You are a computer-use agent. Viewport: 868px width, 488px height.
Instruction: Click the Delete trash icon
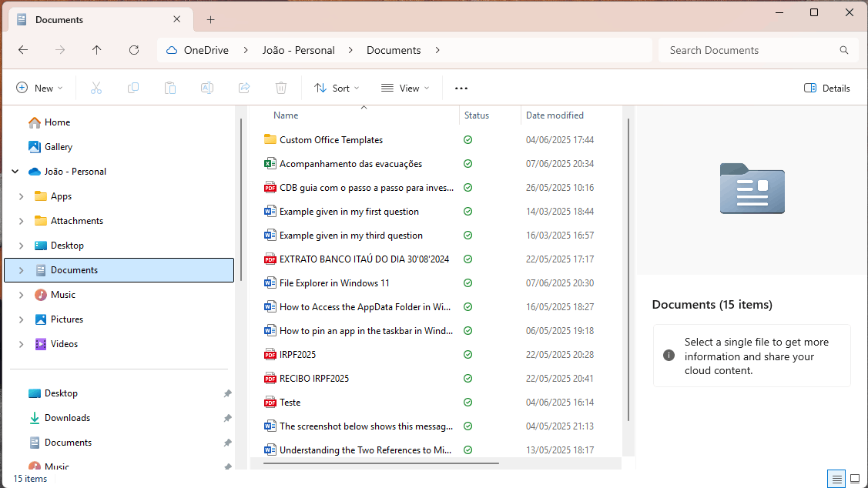click(x=281, y=88)
